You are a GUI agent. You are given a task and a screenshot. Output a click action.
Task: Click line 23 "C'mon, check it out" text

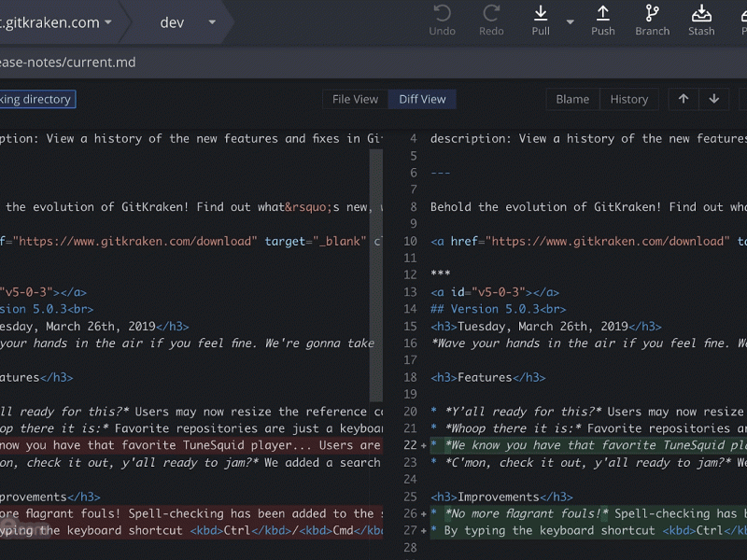tap(588, 463)
